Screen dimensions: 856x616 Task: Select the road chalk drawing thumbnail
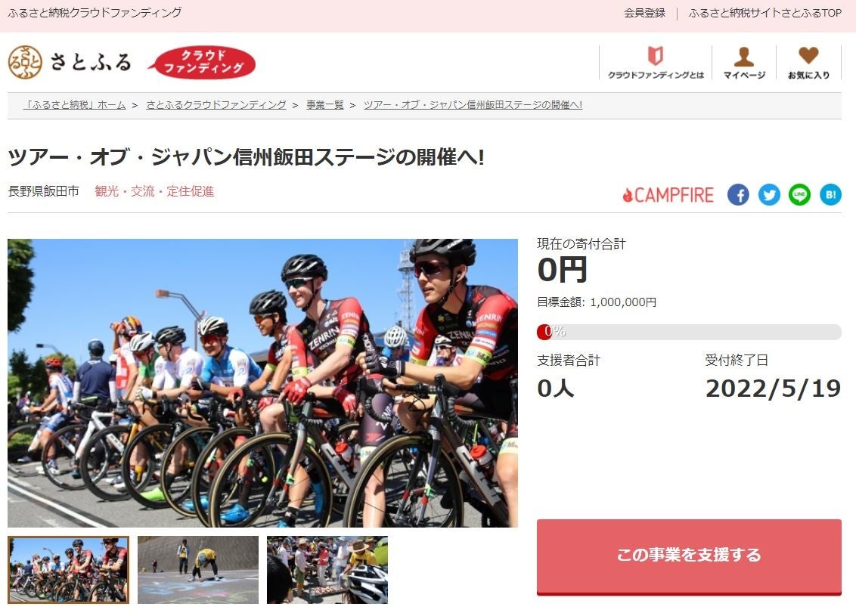click(x=198, y=570)
